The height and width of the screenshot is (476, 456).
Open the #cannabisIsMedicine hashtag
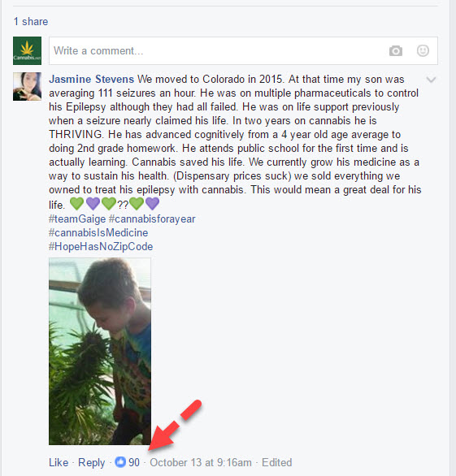point(98,233)
